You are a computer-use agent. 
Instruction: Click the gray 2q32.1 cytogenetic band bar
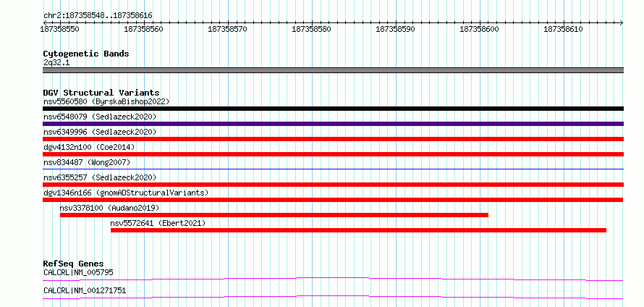[333, 70]
